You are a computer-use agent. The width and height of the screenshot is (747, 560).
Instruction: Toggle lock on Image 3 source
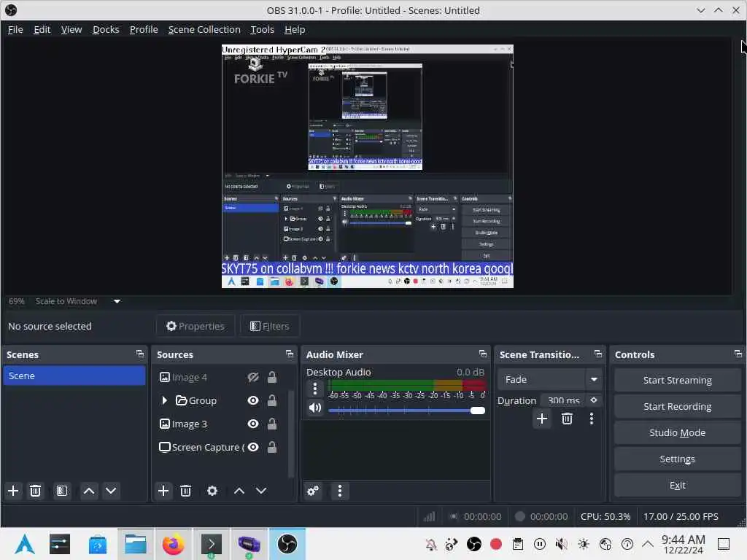click(272, 424)
